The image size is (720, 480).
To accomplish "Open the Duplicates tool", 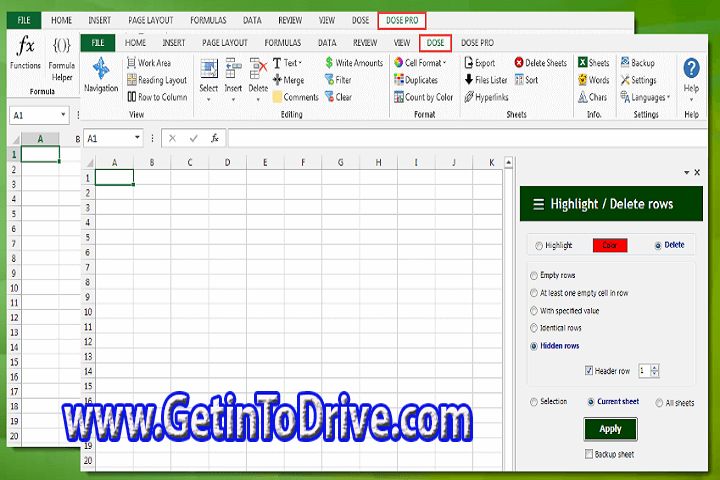I will click(416, 80).
